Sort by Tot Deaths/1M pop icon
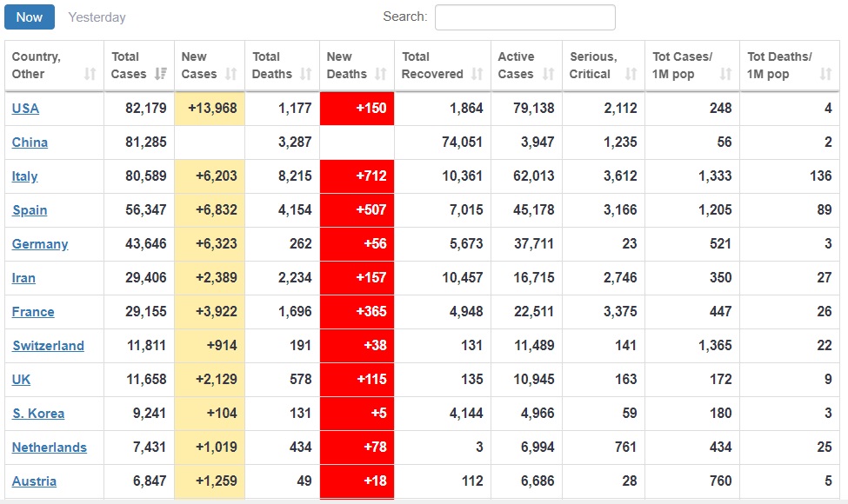The height and width of the screenshot is (504, 848). [x=826, y=74]
